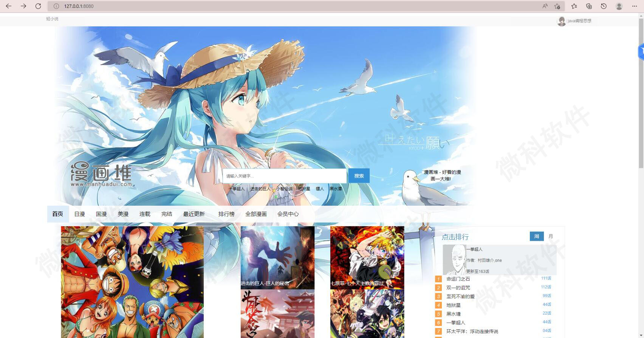Switch click ranking to 周 tab
This screenshot has height=338, width=644.
pos(537,236)
